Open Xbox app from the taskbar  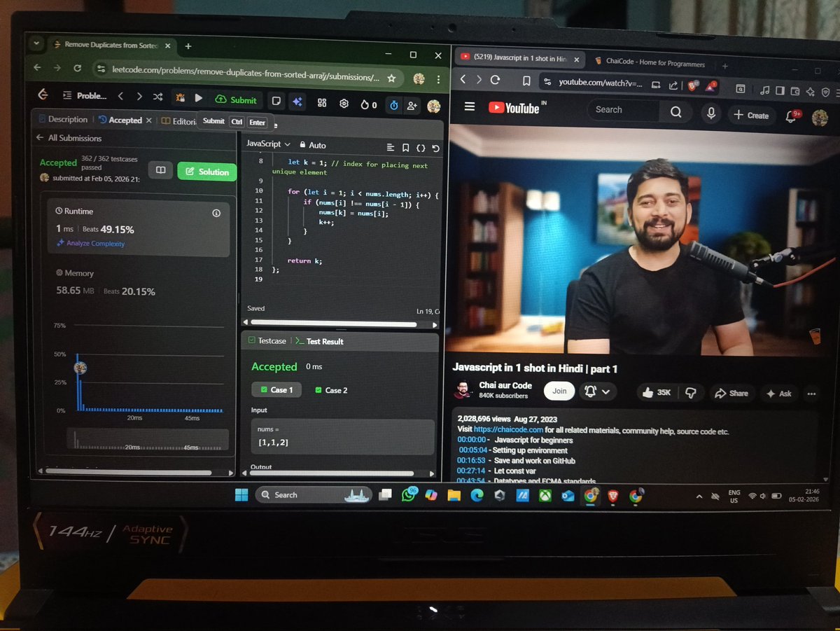[545, 496]
